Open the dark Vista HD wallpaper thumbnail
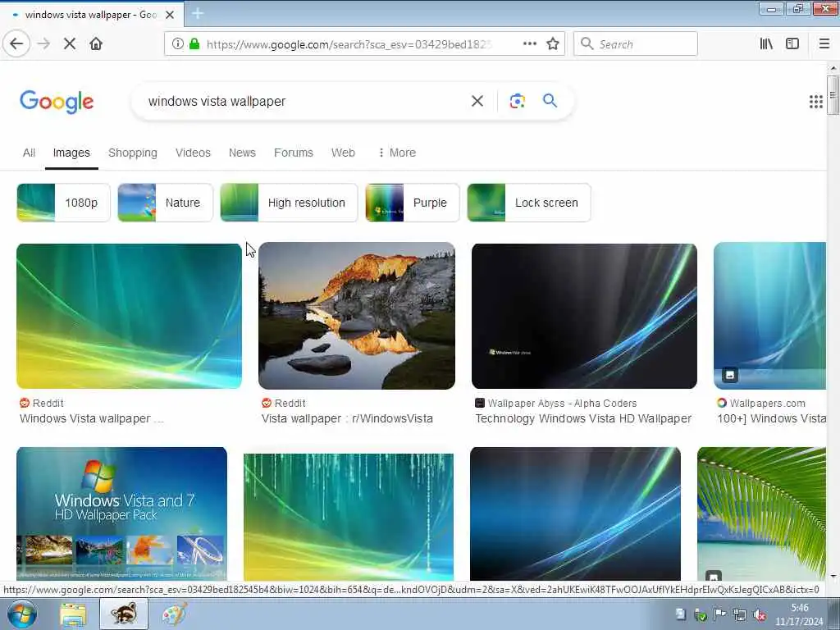 (584, 316)
